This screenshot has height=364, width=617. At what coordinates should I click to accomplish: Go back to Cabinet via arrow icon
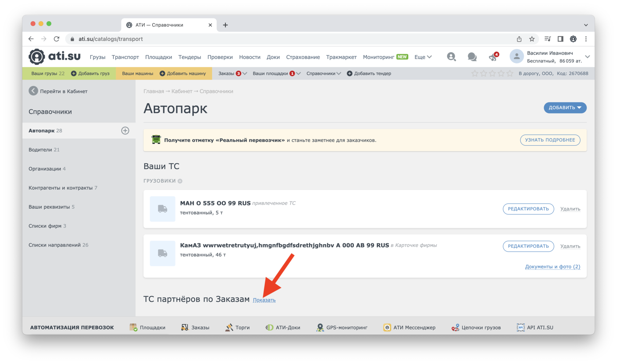click(x=33, y=91)
